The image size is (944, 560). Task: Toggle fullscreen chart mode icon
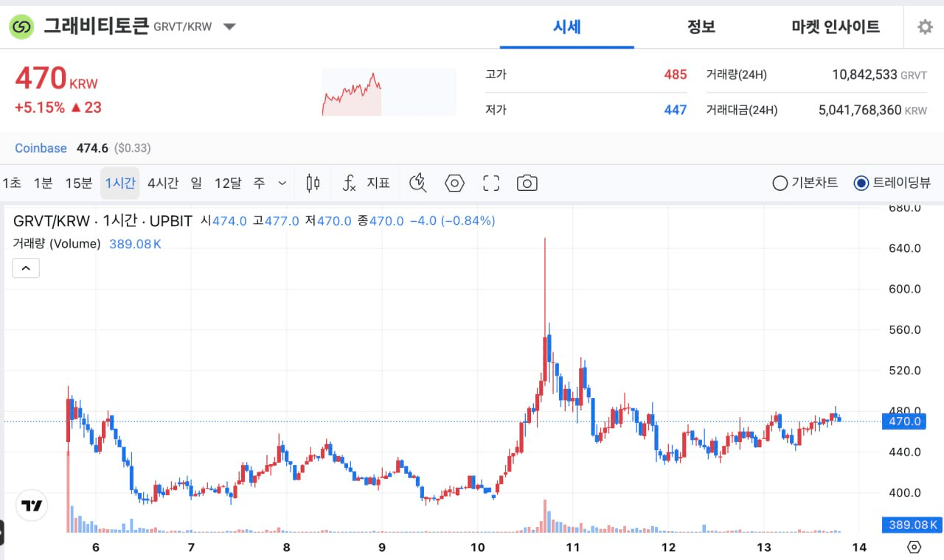(x=491, y=183)
